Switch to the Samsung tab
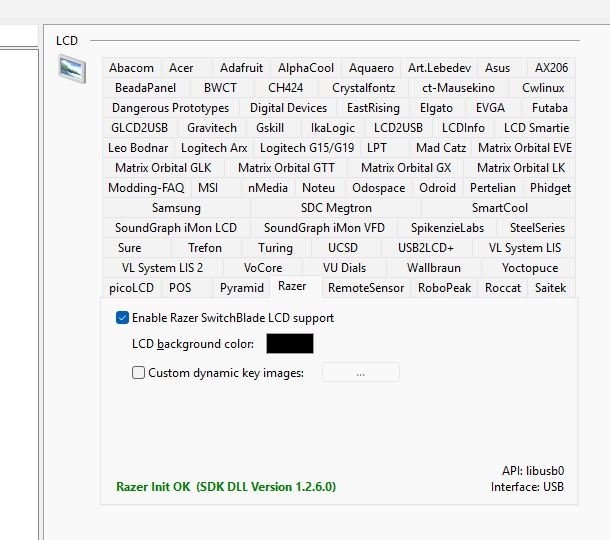This screenshot has height=540, width=610. [x=176, y=208]
